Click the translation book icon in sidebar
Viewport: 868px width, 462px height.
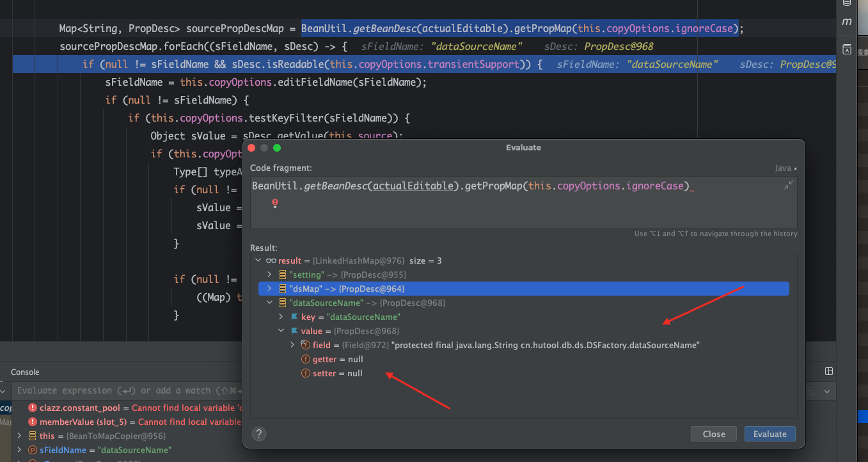[x=847, y=49]
